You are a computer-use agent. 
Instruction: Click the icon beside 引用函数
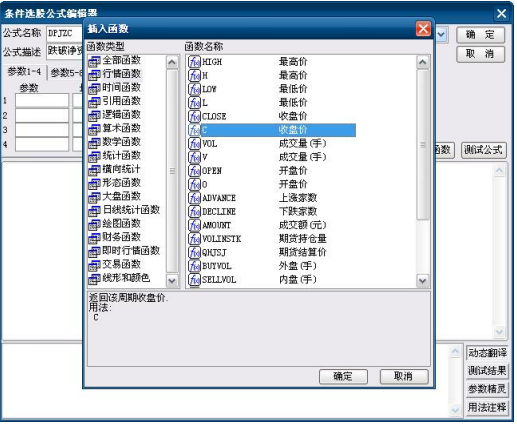point(94,102)
